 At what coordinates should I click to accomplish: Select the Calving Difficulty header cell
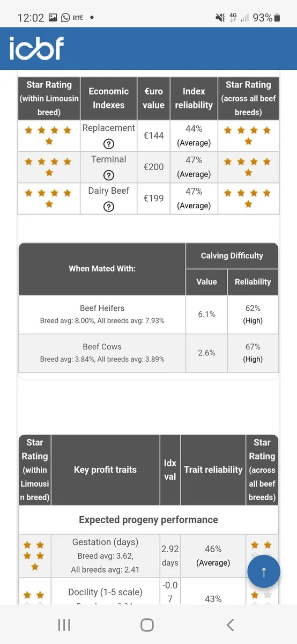coord(232,256)
